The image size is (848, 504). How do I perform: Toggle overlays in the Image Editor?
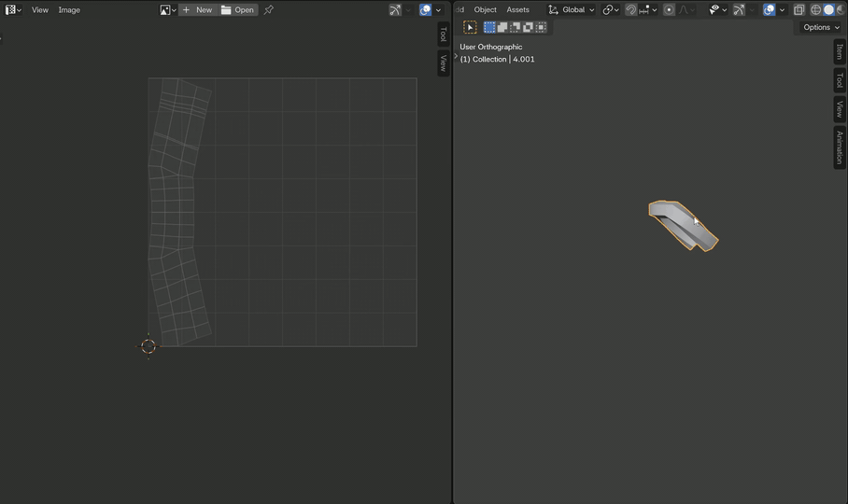[x=426, y=9]
